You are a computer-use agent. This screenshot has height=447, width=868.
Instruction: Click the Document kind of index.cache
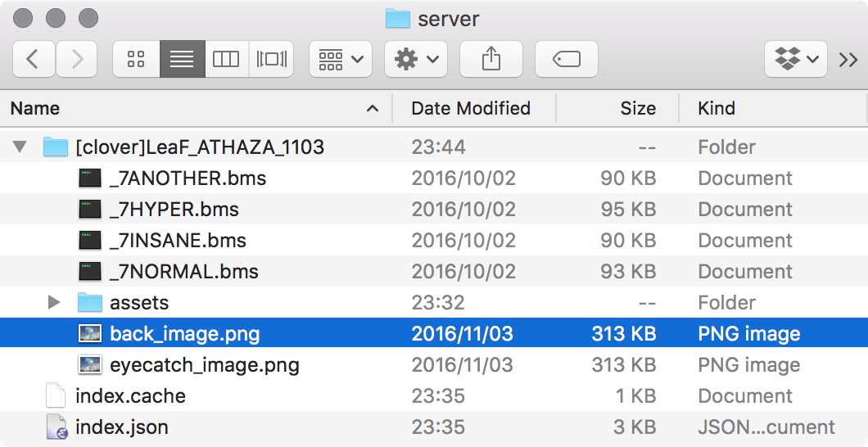point(745,395)
